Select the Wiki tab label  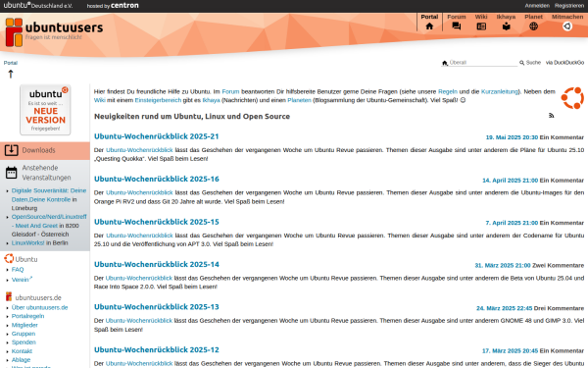[481, 17]
